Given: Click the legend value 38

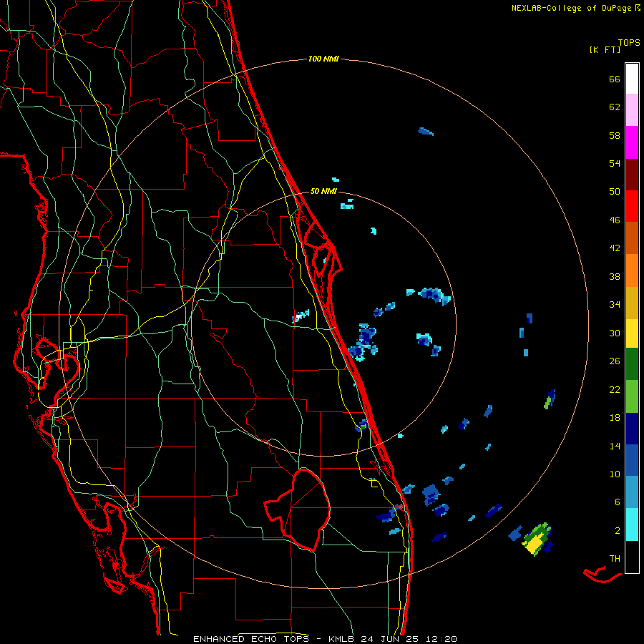Looking at the screenshot, I should pos(615,276).
